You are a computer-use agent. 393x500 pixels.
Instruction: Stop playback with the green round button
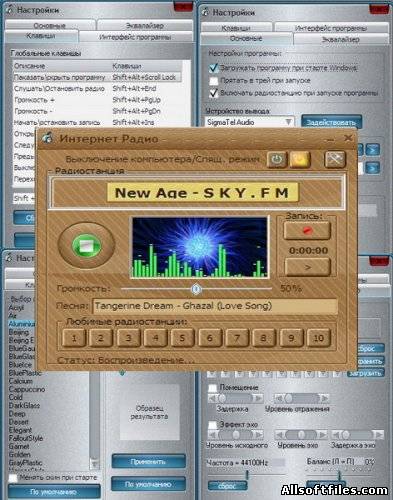[87, 246]
